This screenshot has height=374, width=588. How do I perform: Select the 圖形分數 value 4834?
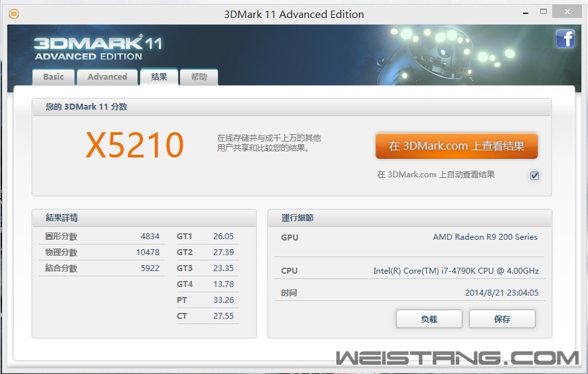click(x=150, y=236)
